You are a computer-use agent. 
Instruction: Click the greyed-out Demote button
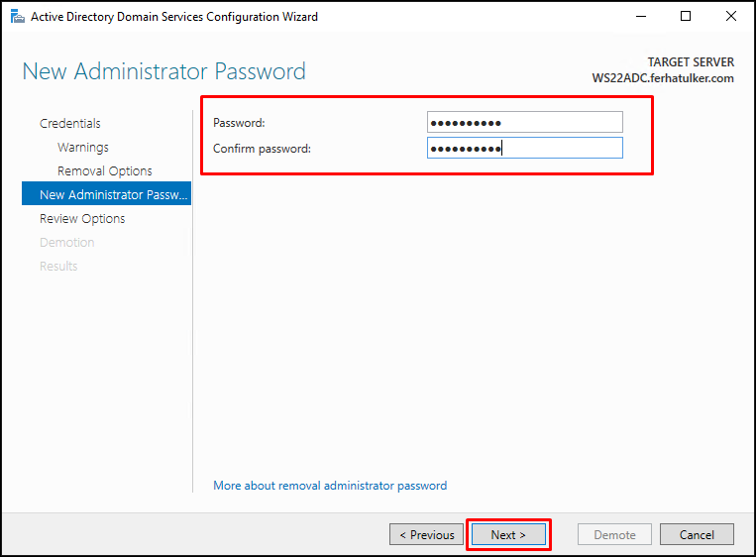pos(614,534)
